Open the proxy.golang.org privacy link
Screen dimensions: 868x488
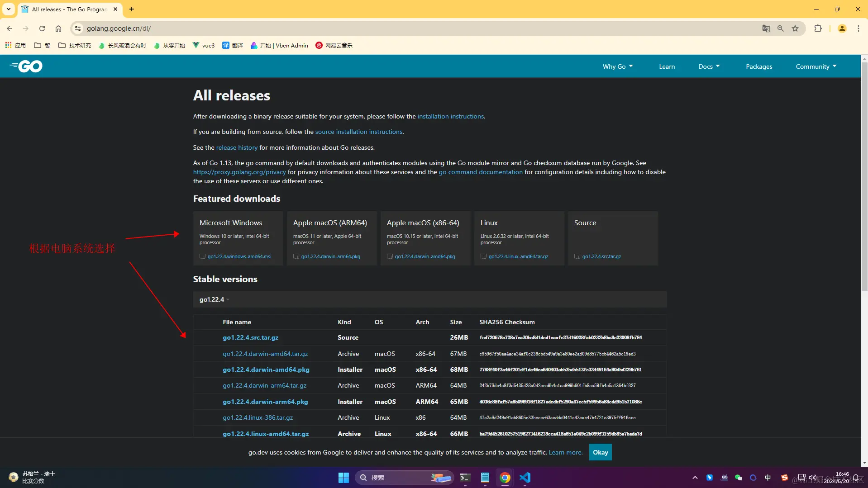[x=239, y=172]
